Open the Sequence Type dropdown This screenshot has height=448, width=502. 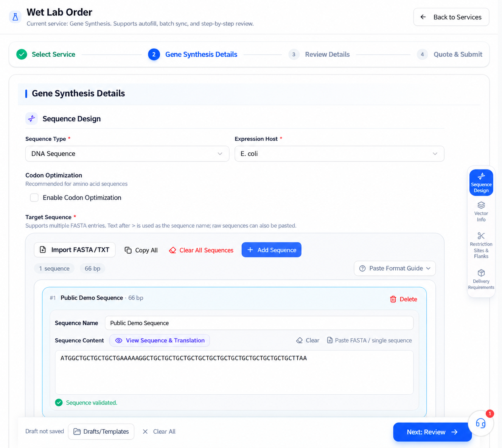(127, 154)
